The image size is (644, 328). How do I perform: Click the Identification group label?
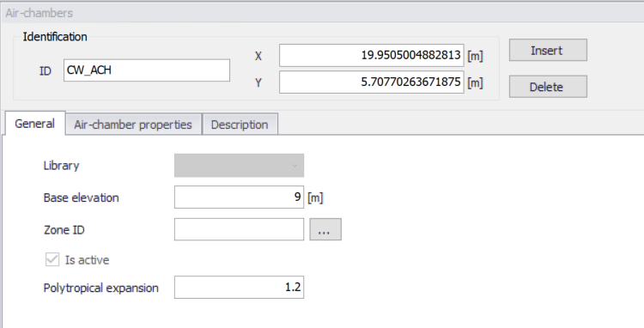55,37
